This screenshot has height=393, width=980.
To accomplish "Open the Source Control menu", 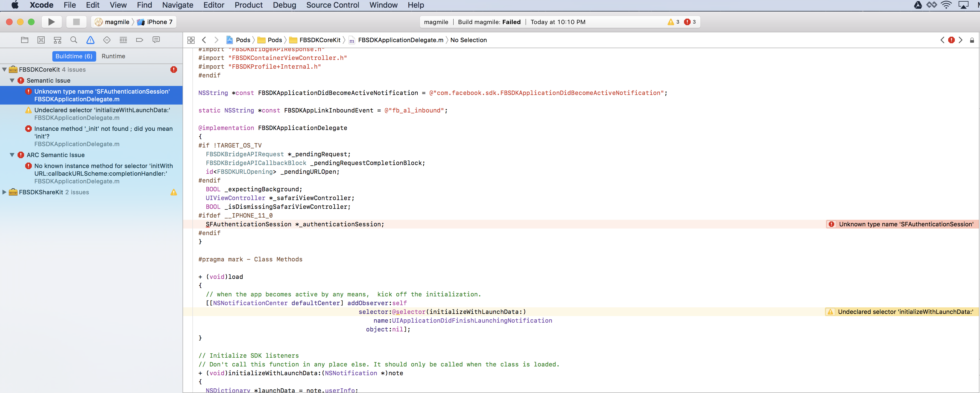I will tap(333, 5).
